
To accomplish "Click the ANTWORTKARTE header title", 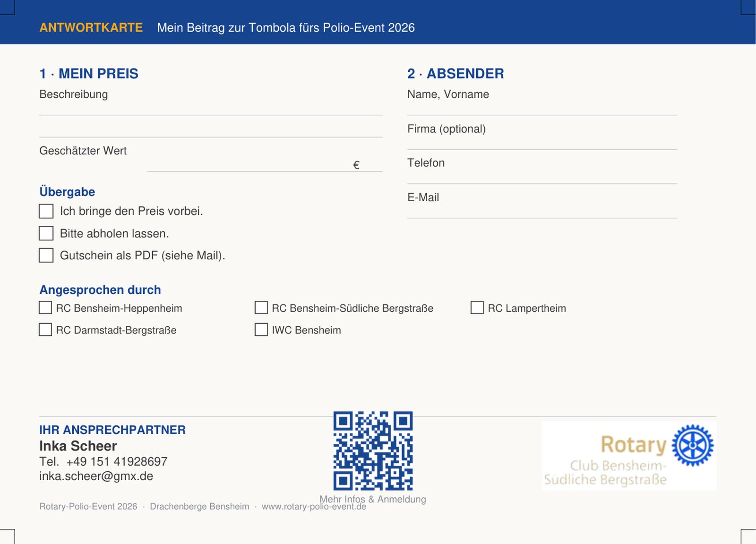I will click(x=91, y=27).
